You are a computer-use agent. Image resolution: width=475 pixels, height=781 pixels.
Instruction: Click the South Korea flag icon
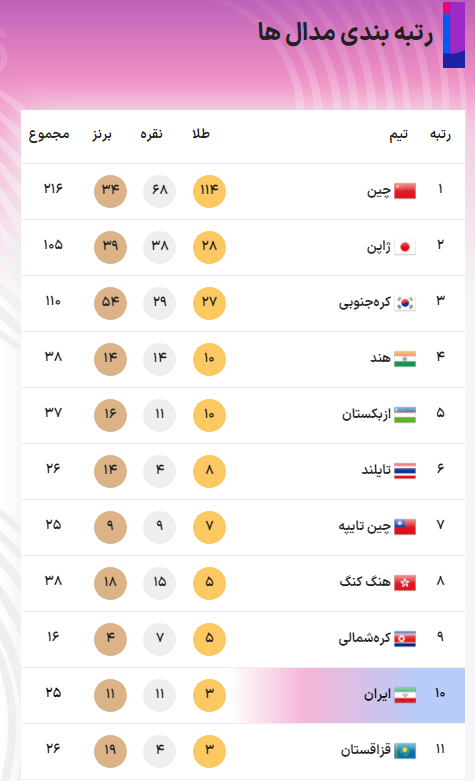point(405,303)
